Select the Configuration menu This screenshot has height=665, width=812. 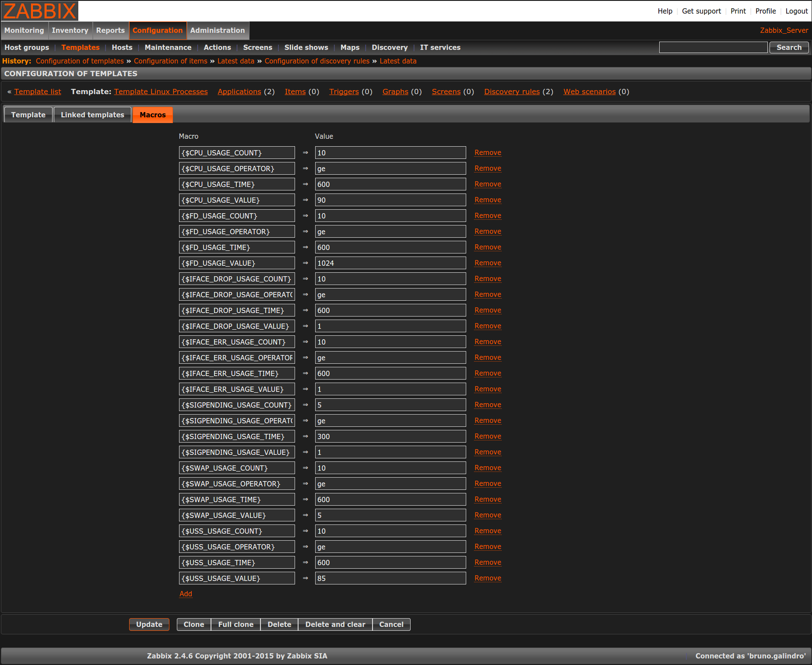[158, 30]
